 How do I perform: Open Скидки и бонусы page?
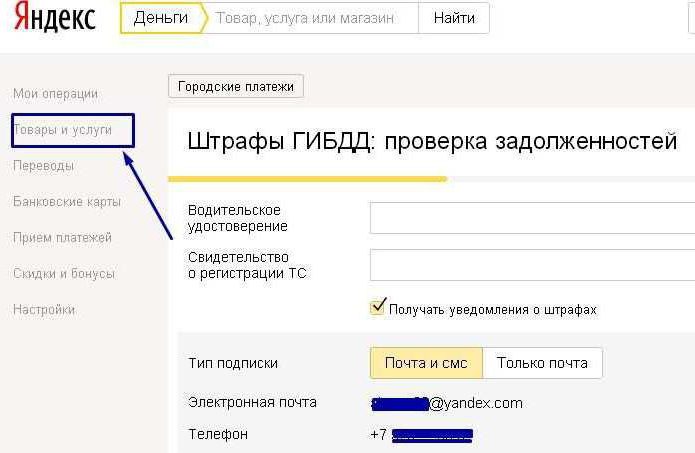(x=63, y=274)
